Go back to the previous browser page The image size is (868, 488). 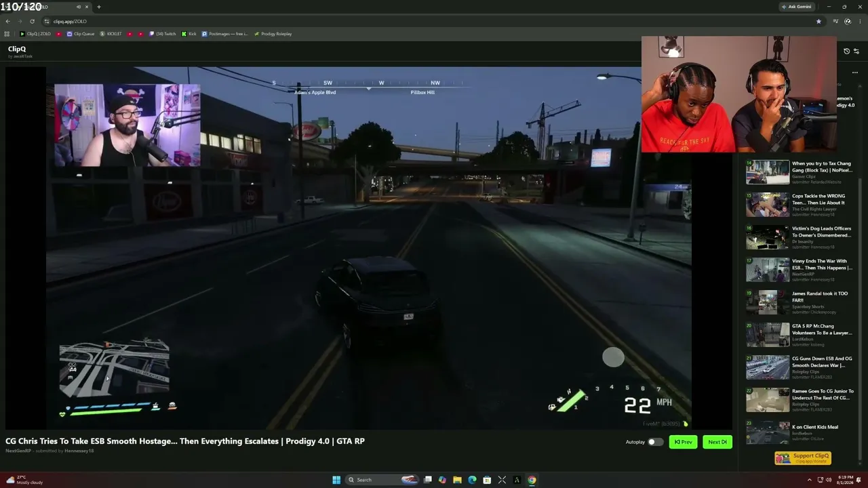click(x=7, y=21)
